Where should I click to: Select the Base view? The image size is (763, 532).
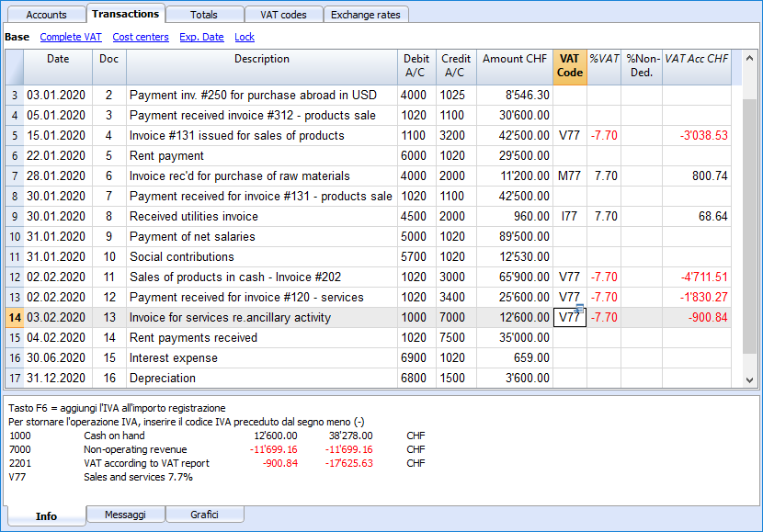(x=17, y=37)
